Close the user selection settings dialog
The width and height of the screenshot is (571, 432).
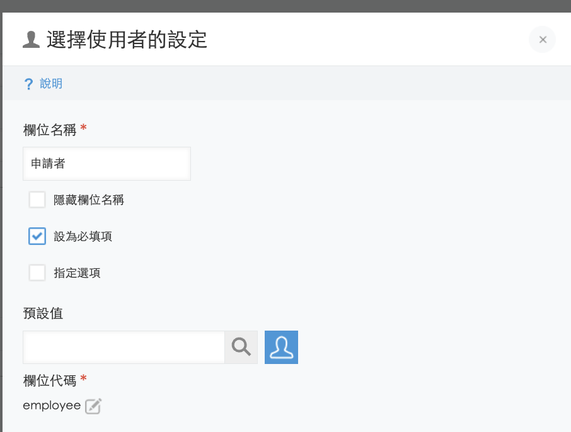tap(542, 39)
